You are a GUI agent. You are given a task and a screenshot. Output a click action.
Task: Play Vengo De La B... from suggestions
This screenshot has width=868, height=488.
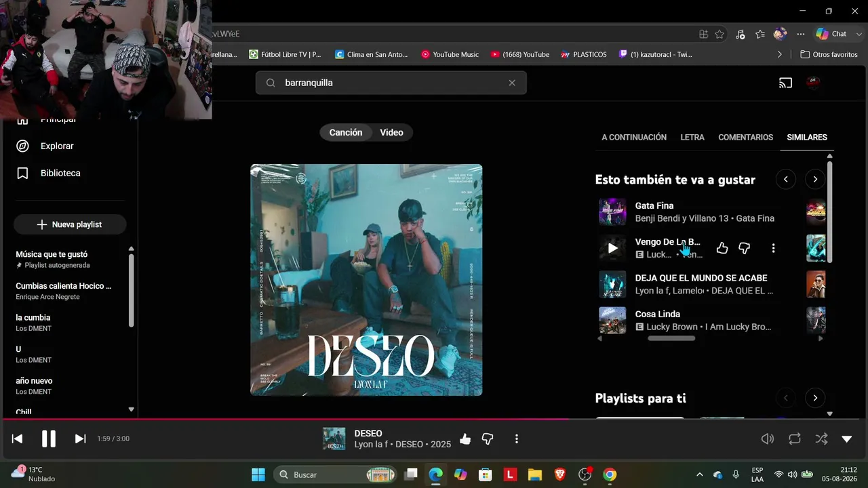point(612,248)
